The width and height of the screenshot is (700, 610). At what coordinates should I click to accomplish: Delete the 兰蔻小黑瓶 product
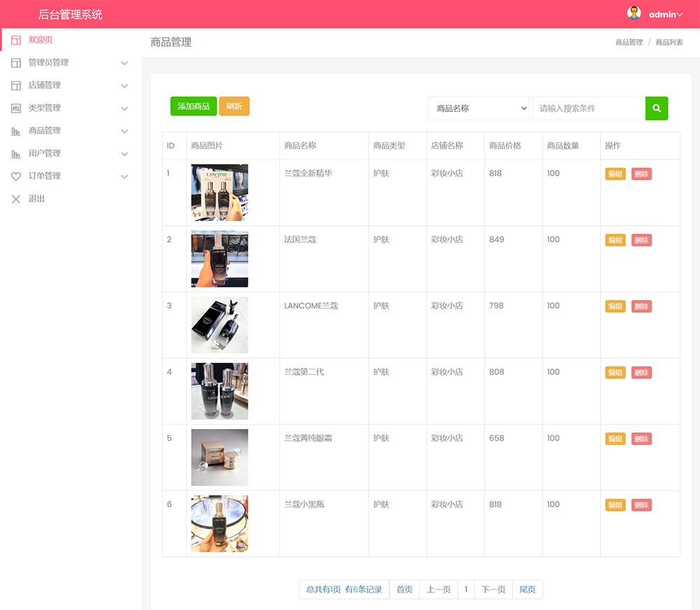tap(641, 505)
